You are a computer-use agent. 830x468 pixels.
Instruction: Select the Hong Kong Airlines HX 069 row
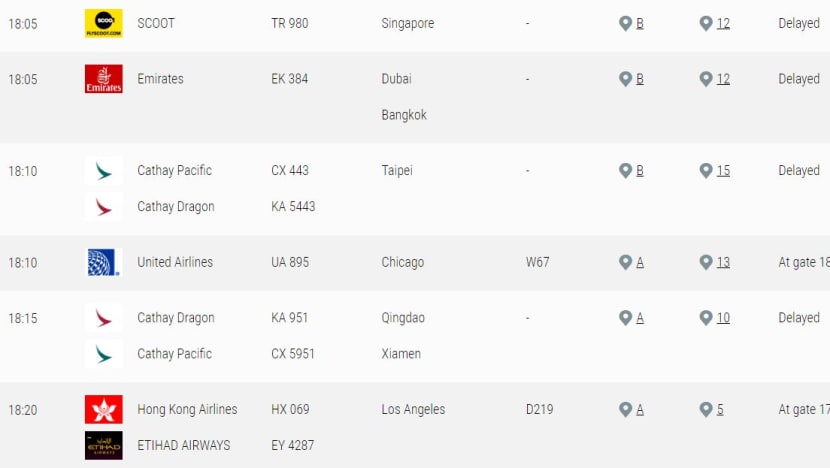click(x=415, y=409)
